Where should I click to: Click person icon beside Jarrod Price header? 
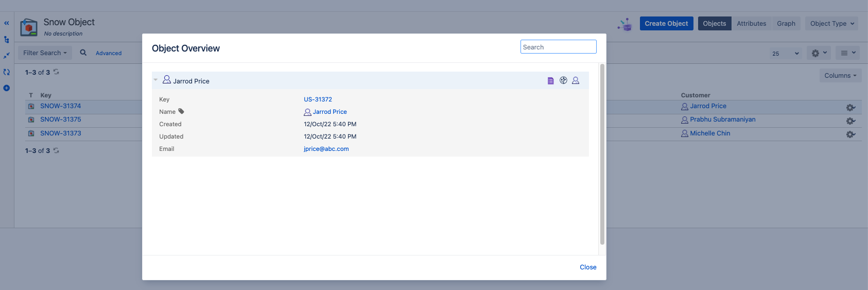tap(167, 79)
